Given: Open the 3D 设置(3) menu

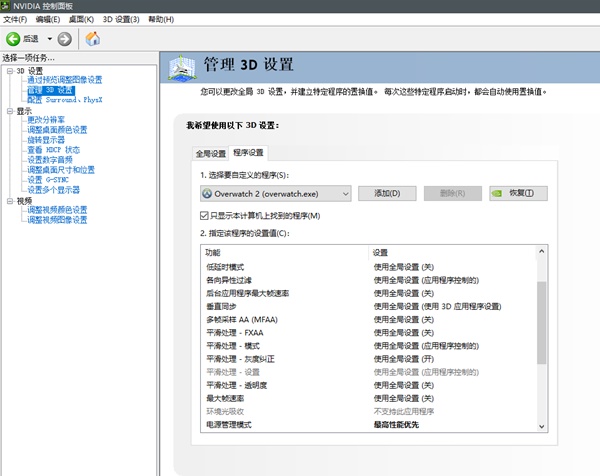Looking at the screenshot, I should [x=121, y=20].
